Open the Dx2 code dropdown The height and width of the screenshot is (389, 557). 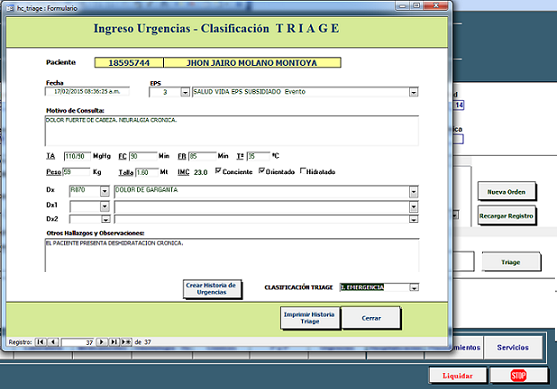pos(105,220)
